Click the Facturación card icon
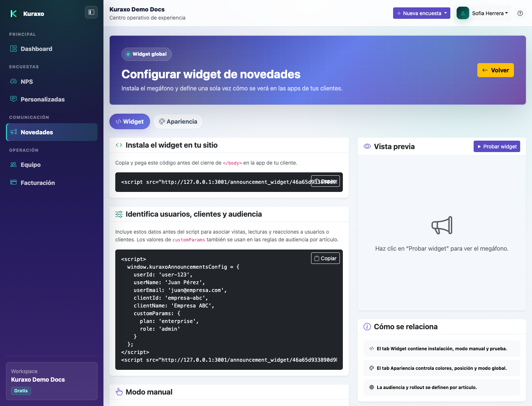This screenshot has height=406, width=532. (x=14, y=182)
